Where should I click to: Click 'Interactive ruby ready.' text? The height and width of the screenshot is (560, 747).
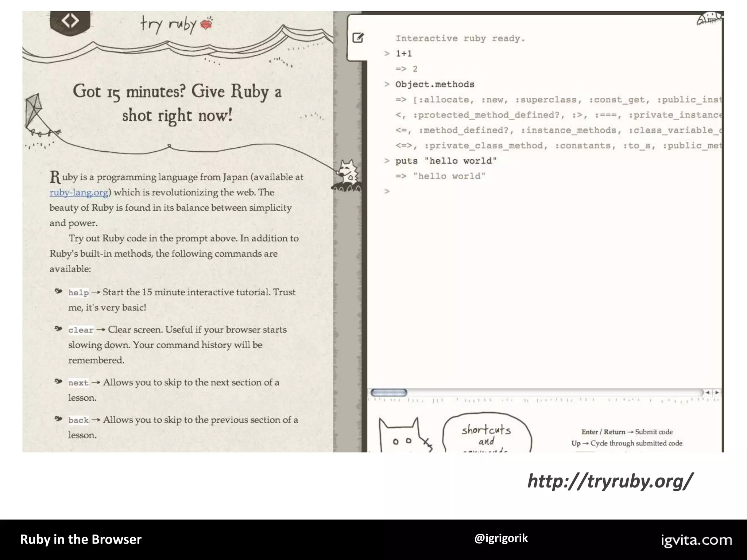point(460,39)
